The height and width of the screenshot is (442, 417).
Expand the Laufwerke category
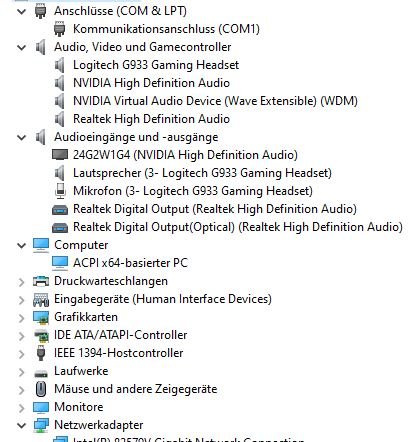click(x=21, y=371)
